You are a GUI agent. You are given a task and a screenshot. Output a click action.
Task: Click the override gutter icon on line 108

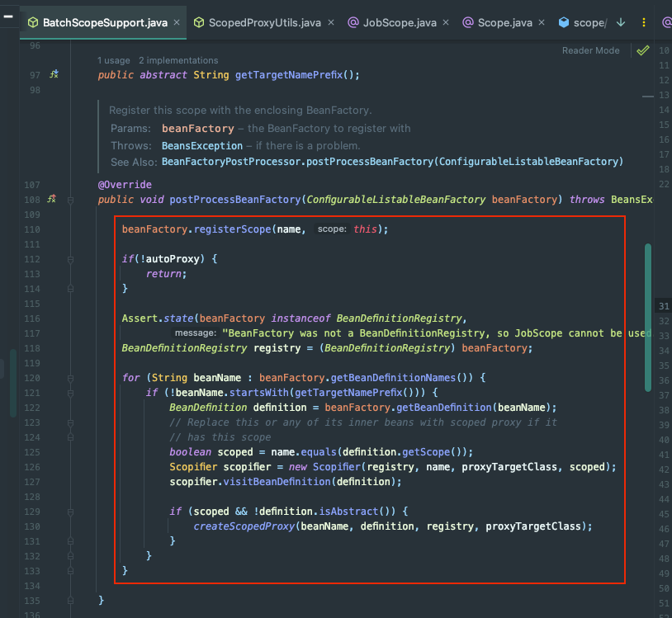pos(52,199)
